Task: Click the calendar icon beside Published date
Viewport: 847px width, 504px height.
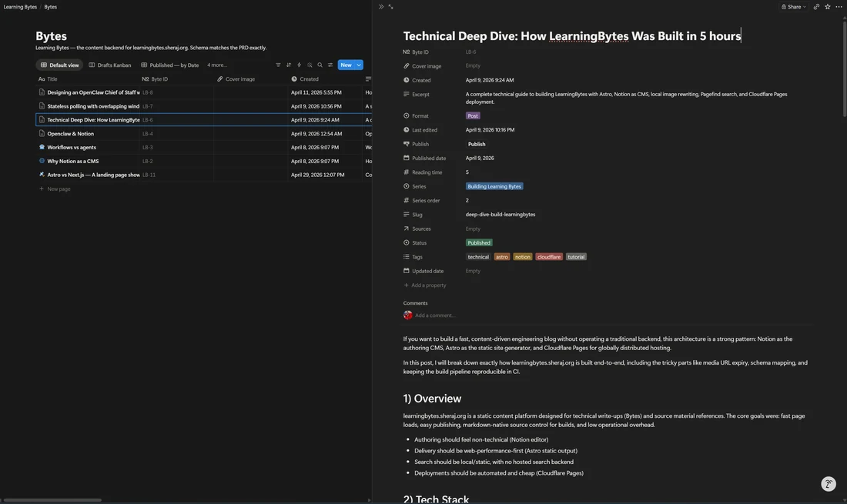Action: pos(407,158)
